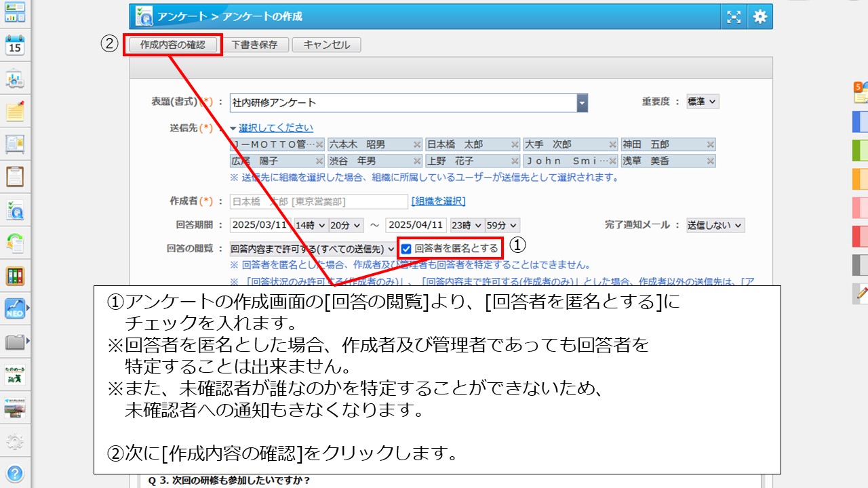Image resolution: width=868 pixels, height=488 pixels.
Task: Open the schedule calendar icon showing 15
Action: (15, 45)
